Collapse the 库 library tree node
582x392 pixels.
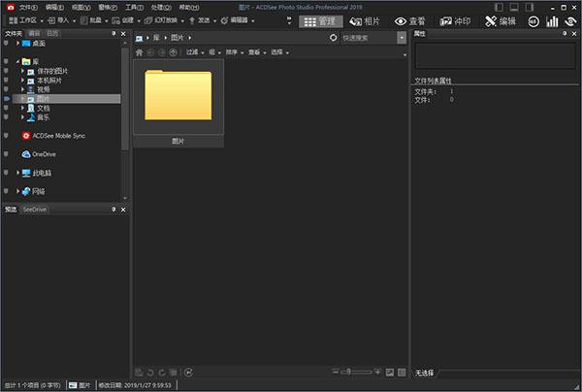tap(17, 61)
